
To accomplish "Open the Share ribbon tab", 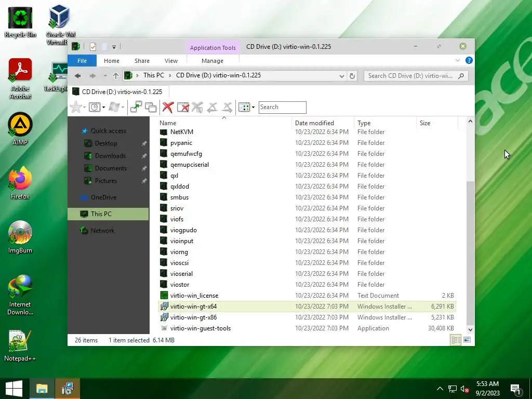I will tap(142, 61).
